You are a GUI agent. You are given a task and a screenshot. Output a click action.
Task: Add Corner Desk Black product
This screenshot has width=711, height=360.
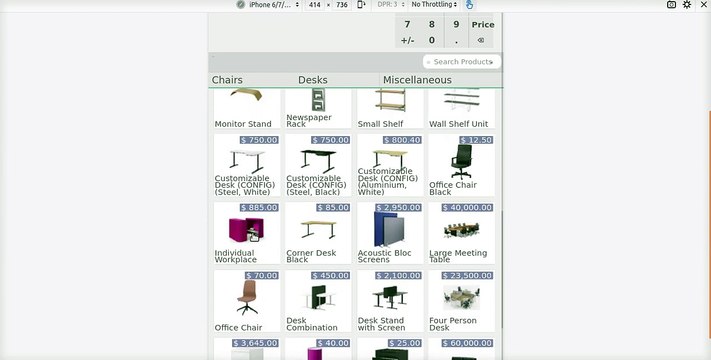(x=318, y=233)
